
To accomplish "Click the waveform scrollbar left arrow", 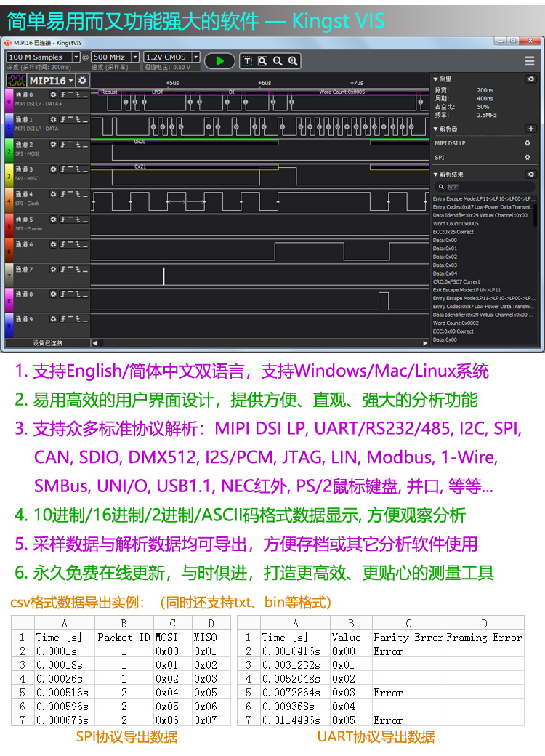I will click(x=95, y=343).
